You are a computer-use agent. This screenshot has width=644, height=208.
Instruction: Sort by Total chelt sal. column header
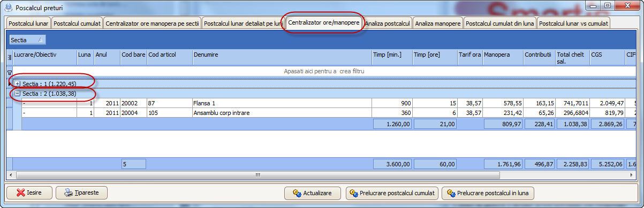(x=572, y=57)
